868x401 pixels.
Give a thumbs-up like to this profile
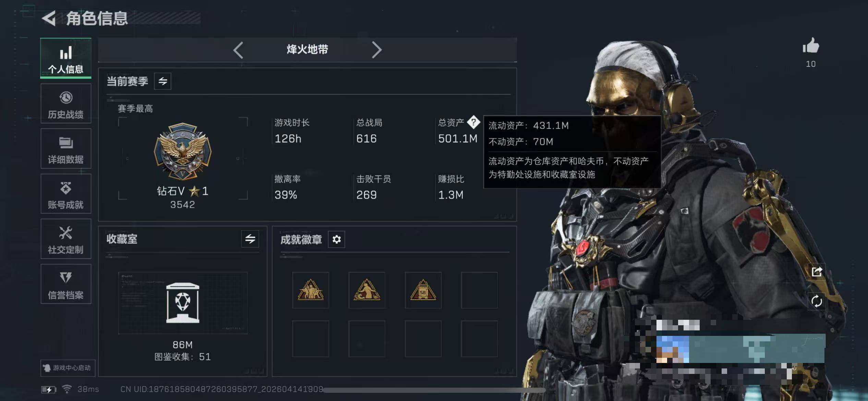811,46
